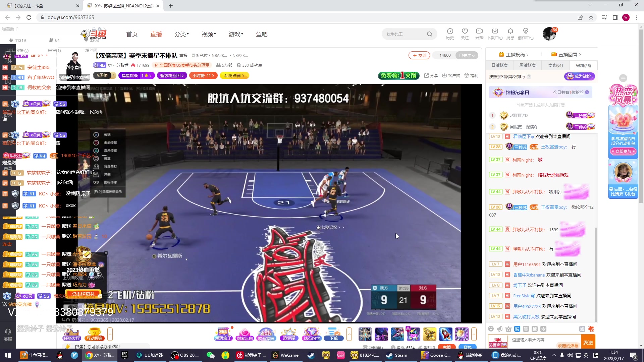Toggle the 管 chat management icon
Image resolution: width=644 pixels, height=362 pixels.
(526, 329)
